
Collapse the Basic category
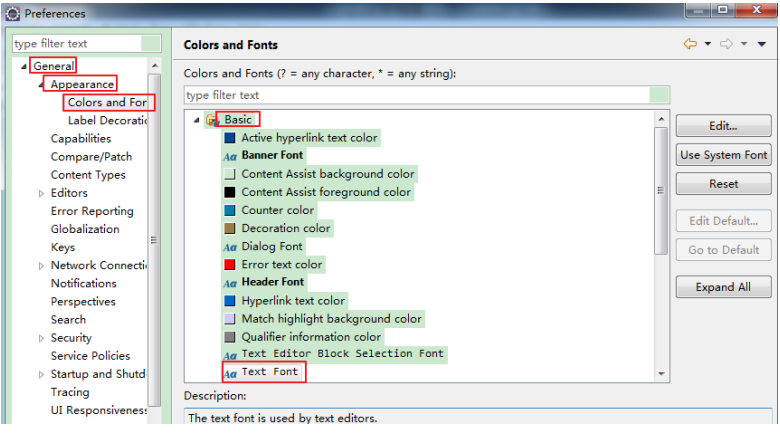(196, 120)
